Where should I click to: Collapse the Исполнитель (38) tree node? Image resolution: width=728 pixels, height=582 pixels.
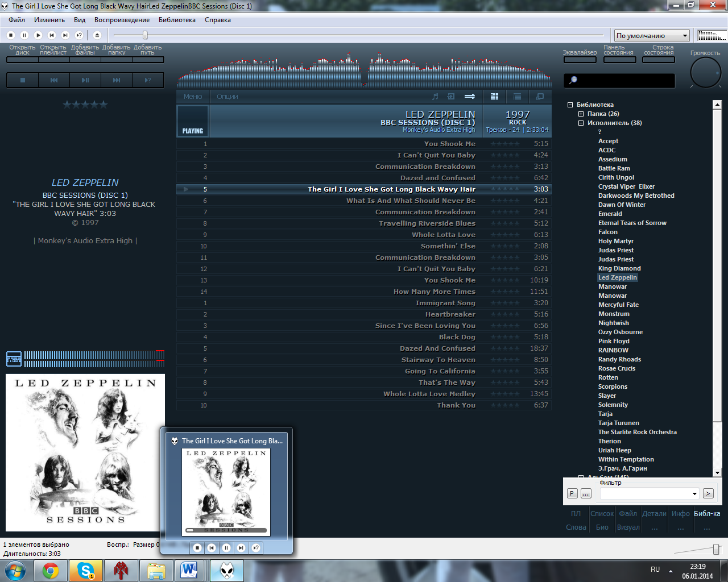(x=581, y=123)
